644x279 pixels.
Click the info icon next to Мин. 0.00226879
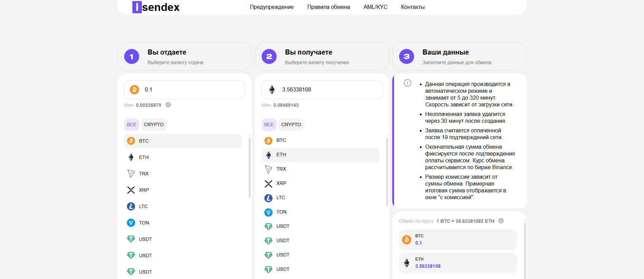(168, 105)
